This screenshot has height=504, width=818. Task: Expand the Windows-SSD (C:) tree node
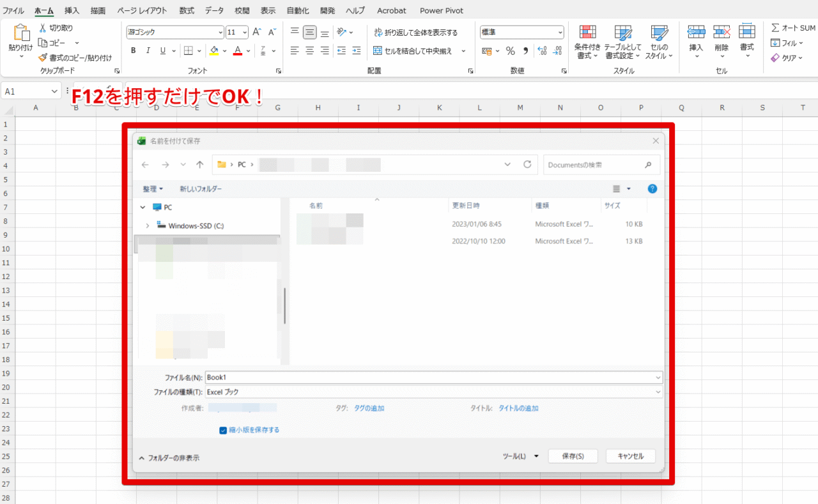pos(148,225)
